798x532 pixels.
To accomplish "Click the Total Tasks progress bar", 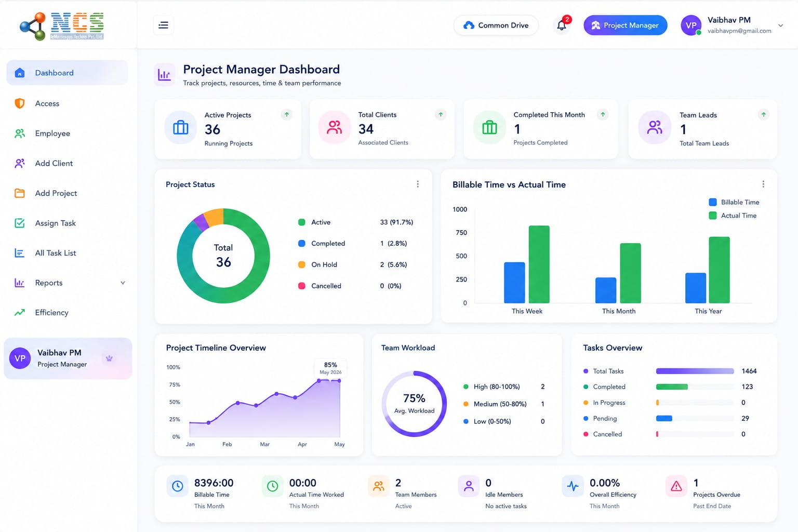I will pyautogui.click(x=695, y=371).
